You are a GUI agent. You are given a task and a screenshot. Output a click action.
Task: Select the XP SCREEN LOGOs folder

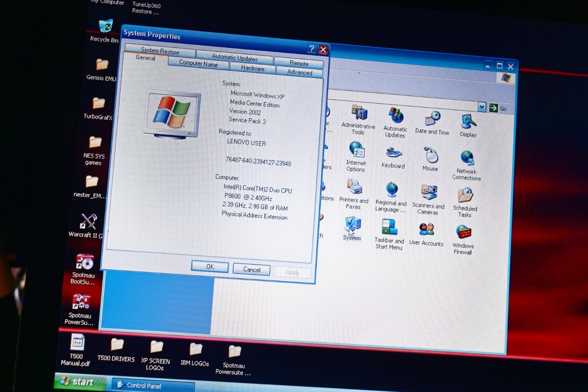click(x=155, y=355)
